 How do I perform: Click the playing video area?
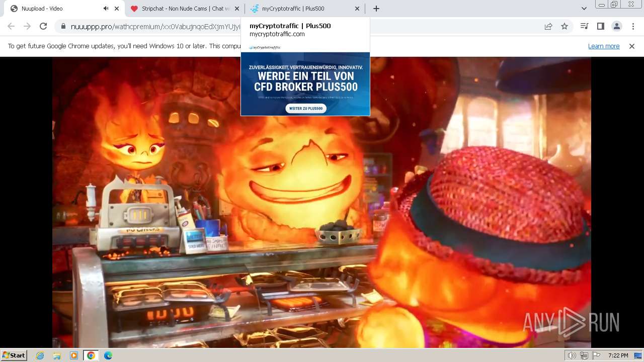point(321,202)
